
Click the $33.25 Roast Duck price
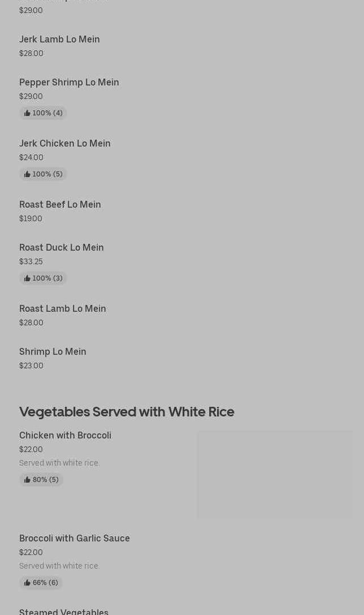31,262
